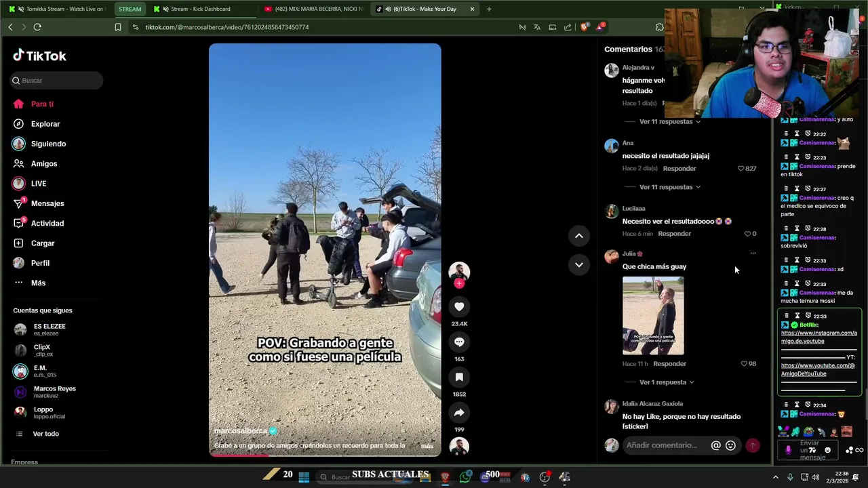Open the spinning sound disc avatar
Screen dimensions: 868x488
tap(459, 446)
